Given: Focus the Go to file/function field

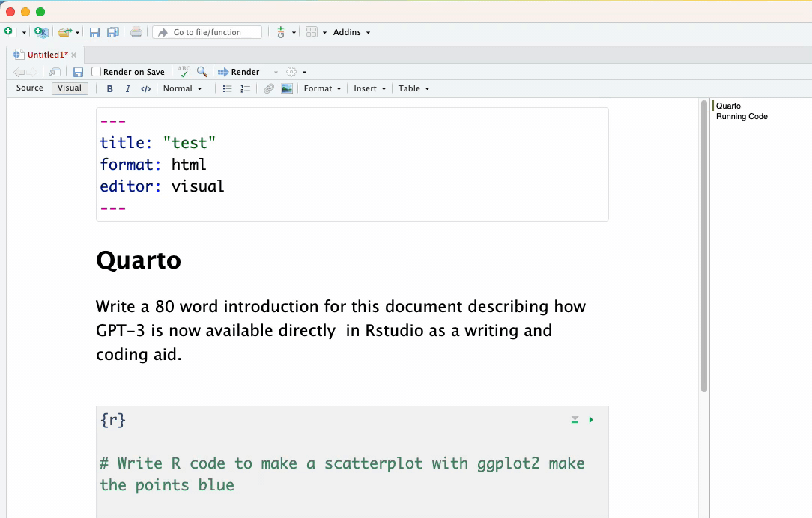Looking at the screenshot, I should [x=207, y=32].
